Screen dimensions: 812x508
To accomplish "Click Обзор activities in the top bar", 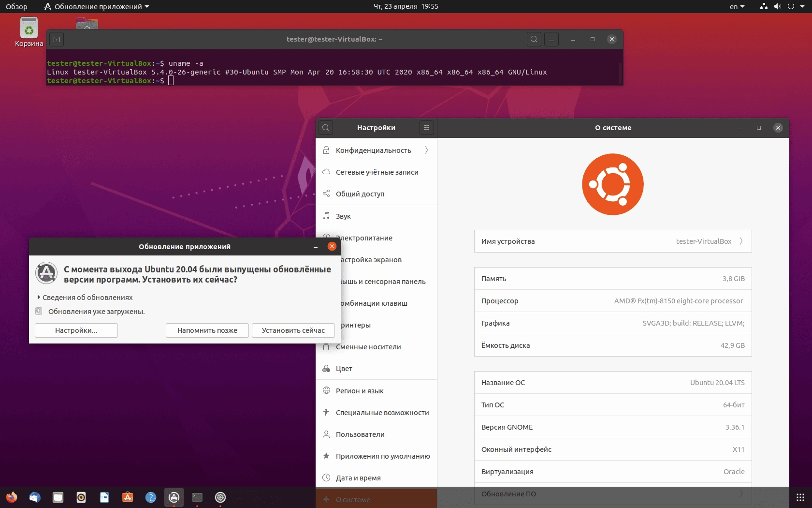I will click(16, 6).
